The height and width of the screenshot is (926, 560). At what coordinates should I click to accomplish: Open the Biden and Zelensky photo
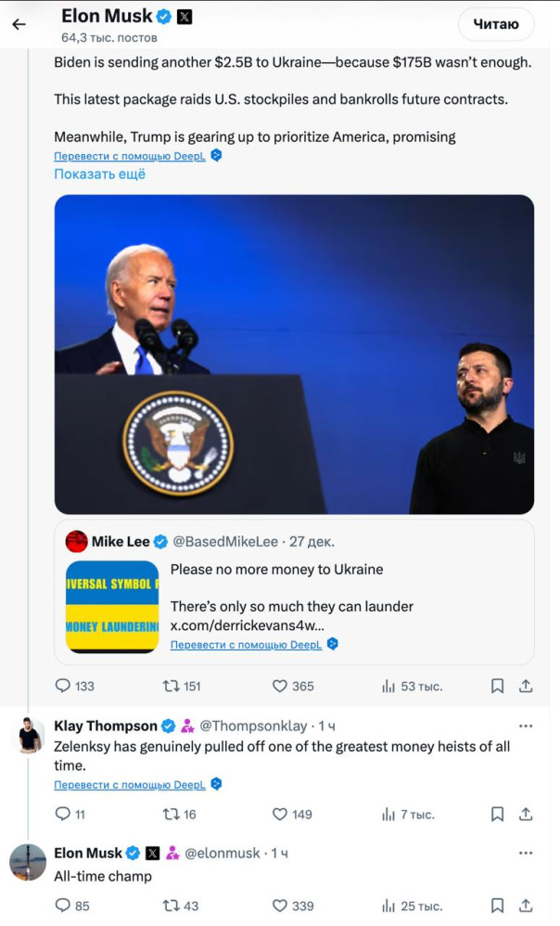(294, 354)
